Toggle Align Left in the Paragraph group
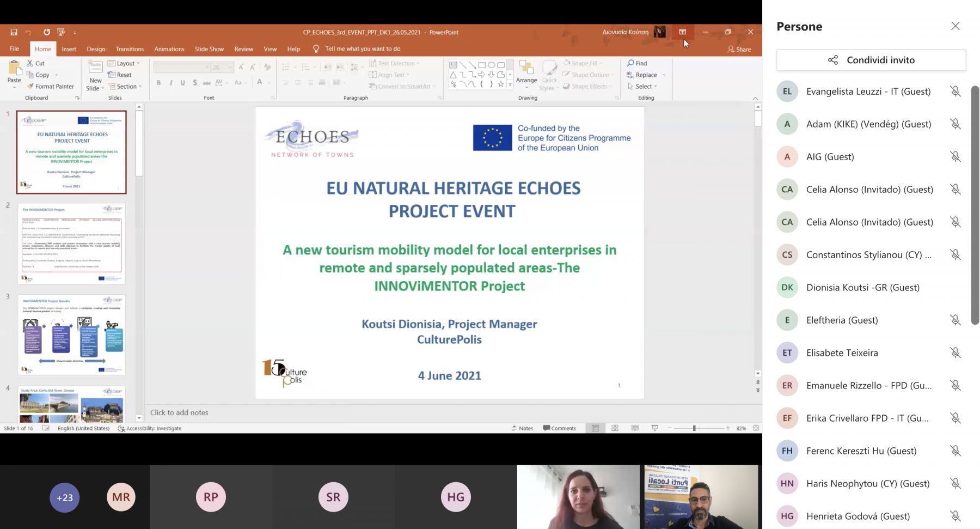Screen dimensions: 980x529 [x=285, y=83]
